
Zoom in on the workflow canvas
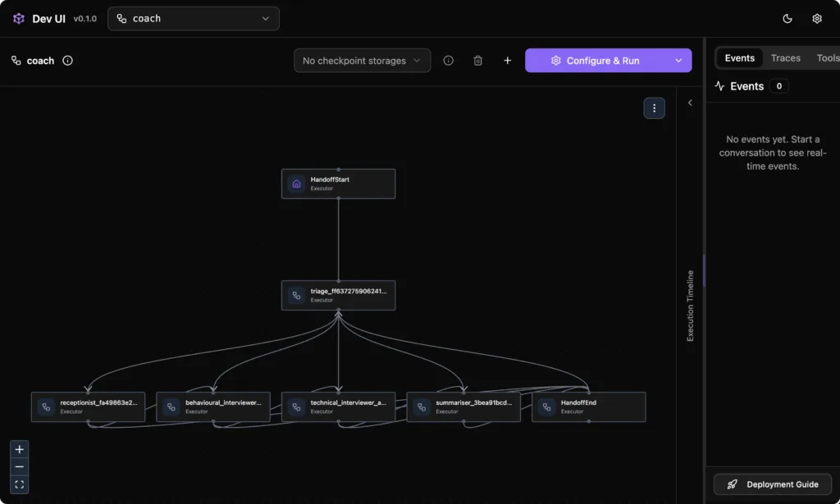[x=20, y=449]
